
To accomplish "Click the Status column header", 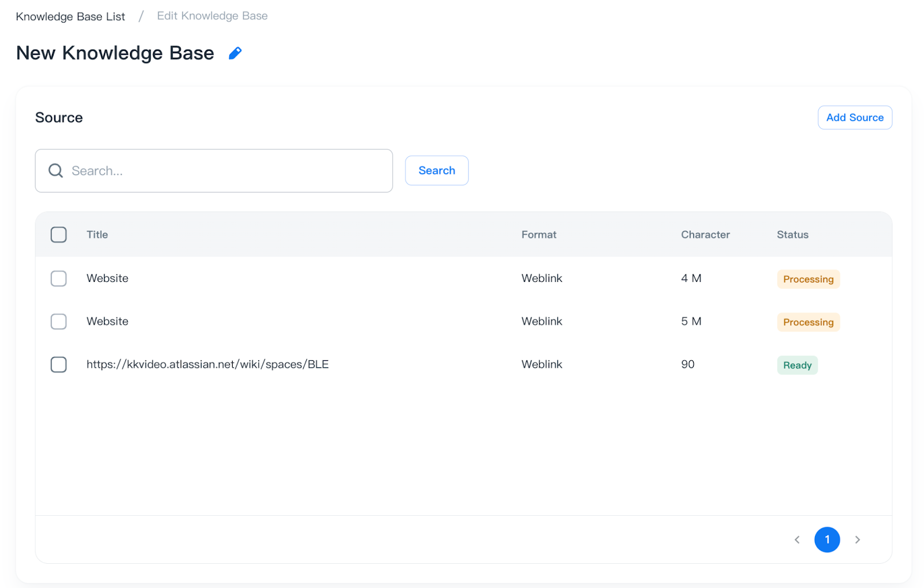I will pos(792,235).
